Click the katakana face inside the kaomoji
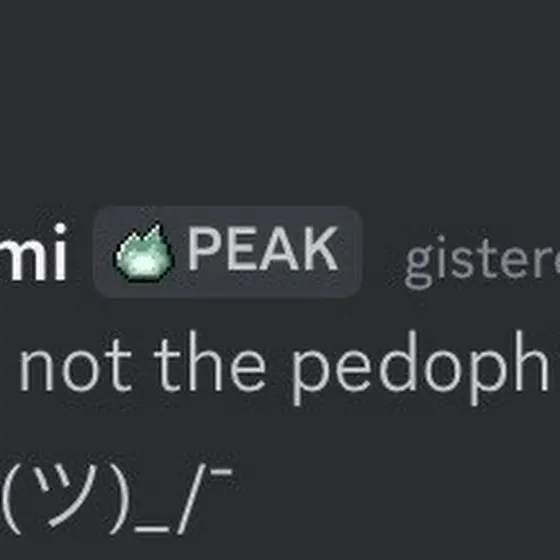The height and width of the screenshot is (560, 560). [66, 496]
